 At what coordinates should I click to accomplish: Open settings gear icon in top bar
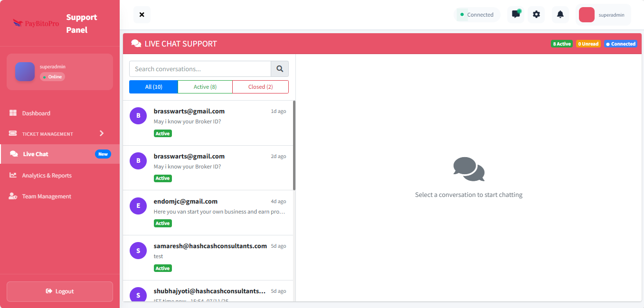(x=536, y=14)
